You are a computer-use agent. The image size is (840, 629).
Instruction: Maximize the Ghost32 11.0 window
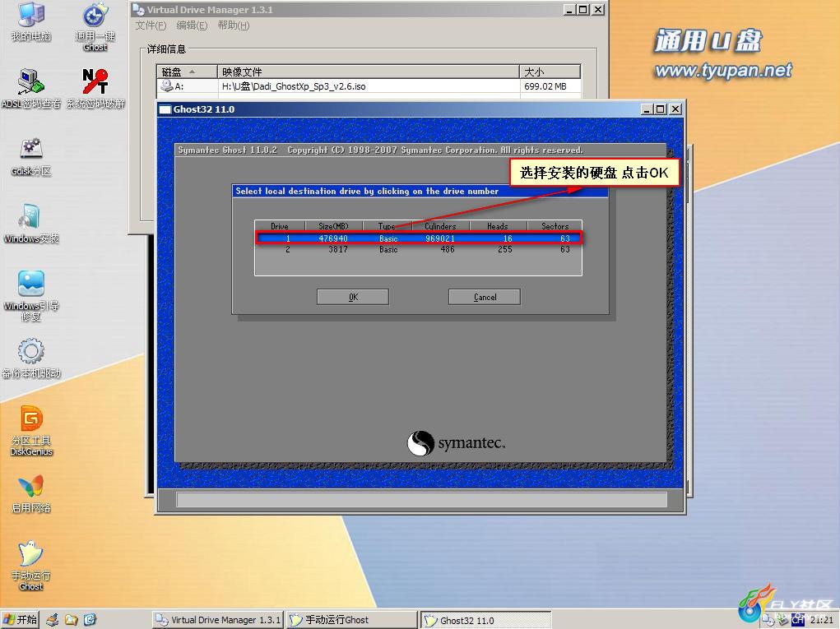pyautogui.click(x=661, y=109)
